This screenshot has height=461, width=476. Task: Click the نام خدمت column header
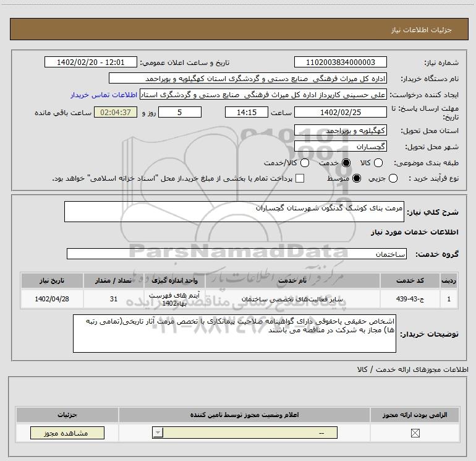tap(292, 280)
